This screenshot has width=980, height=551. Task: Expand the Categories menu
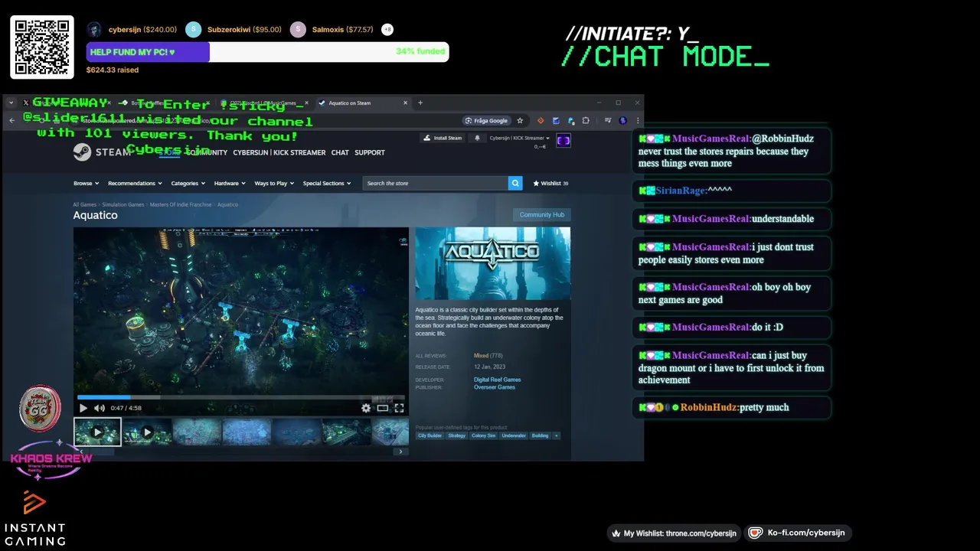pos(188,183)
